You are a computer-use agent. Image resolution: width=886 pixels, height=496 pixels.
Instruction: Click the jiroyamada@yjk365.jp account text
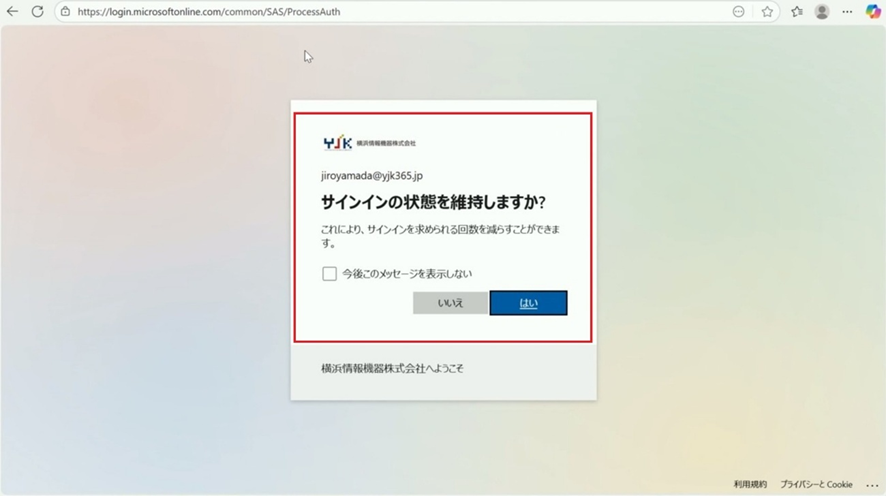tap(371, 175)
